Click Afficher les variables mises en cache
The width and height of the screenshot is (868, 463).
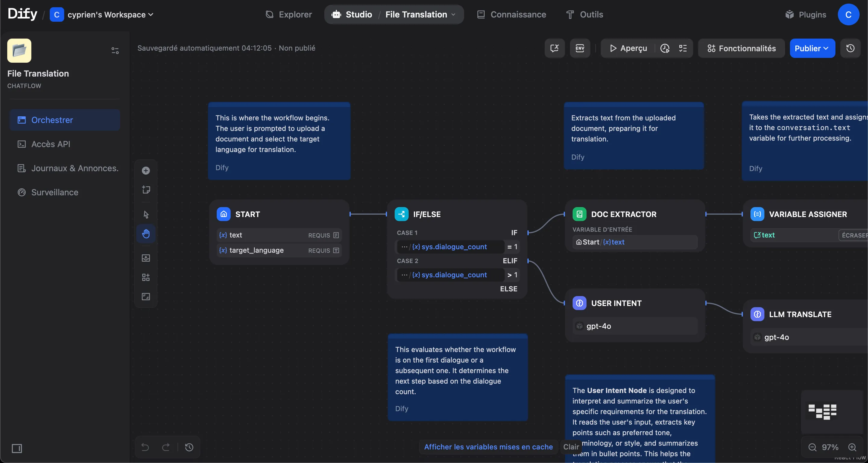click(x=488, y=447)
